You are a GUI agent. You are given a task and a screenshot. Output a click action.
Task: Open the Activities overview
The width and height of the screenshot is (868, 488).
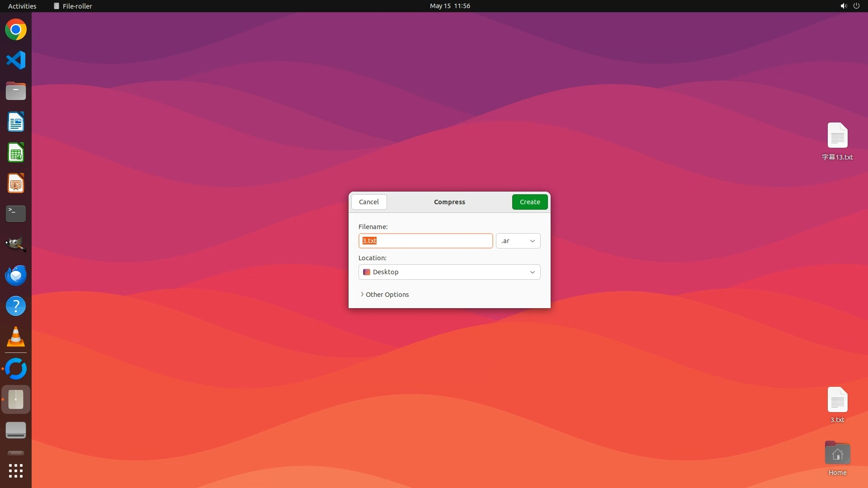[x=22, y=6]
